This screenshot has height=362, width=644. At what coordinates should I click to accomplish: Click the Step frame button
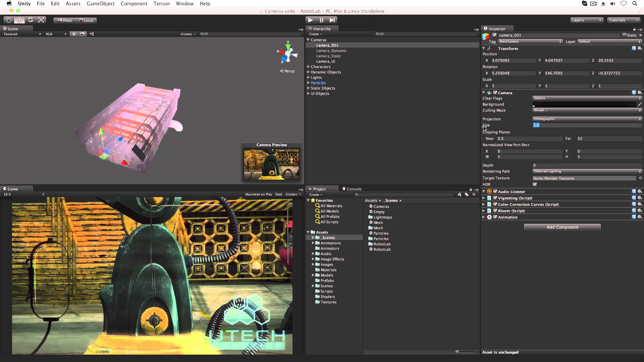coord(332,20)
